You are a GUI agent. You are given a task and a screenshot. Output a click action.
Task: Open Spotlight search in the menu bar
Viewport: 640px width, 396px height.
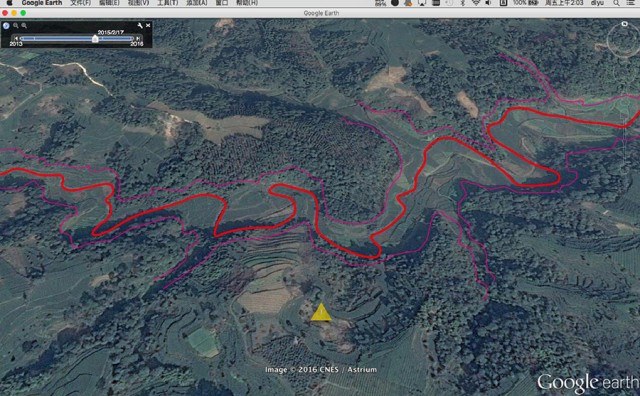tap(616, 3)
